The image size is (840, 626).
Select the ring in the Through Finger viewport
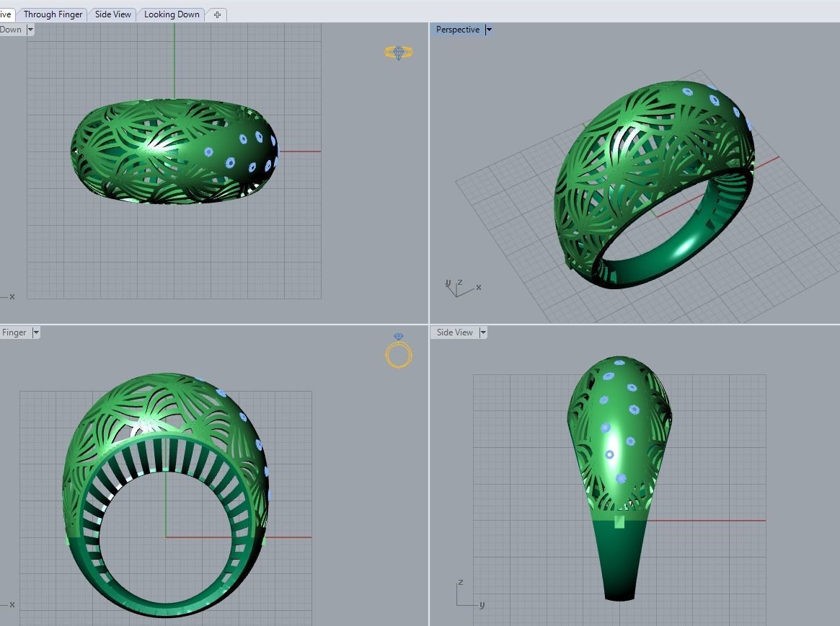pyautogui.click(x=166, y=495)
